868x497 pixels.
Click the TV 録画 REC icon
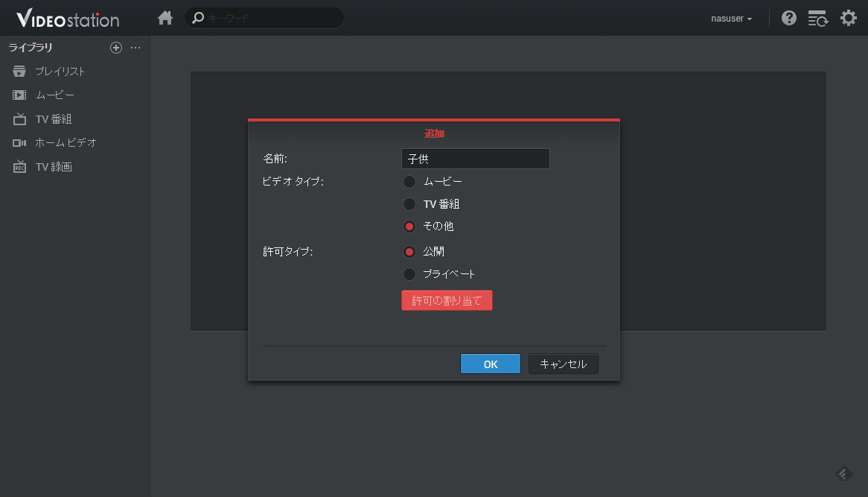click(19, 167)
